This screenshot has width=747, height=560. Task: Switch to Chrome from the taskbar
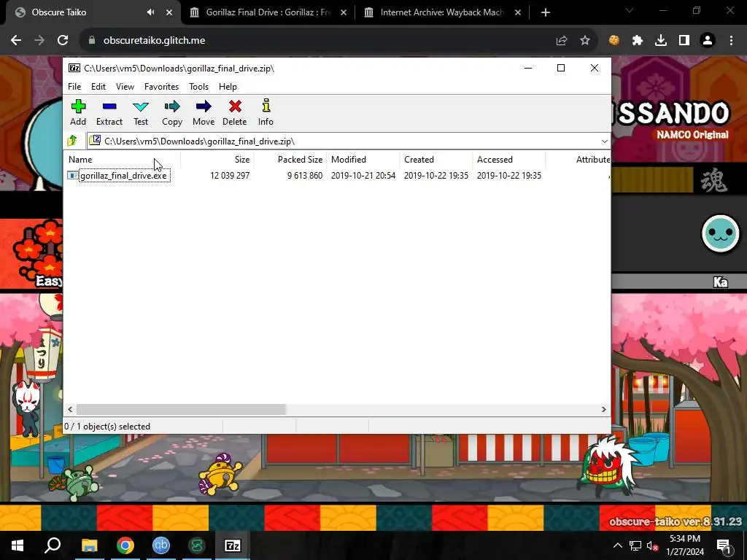coord(125,545)
